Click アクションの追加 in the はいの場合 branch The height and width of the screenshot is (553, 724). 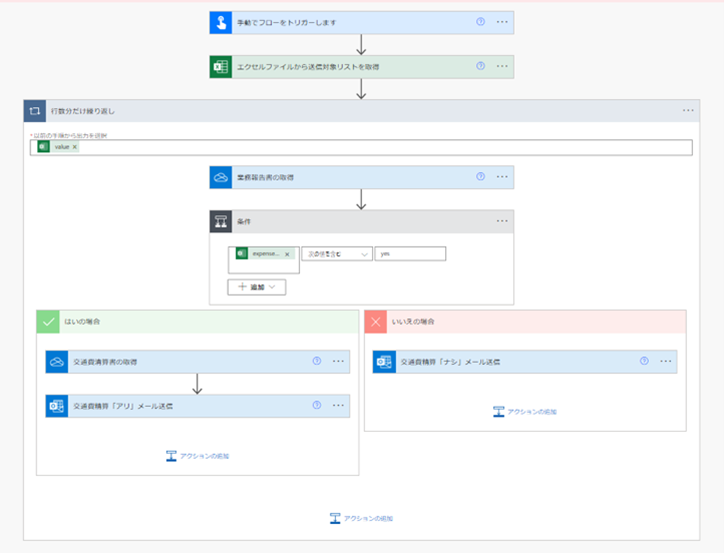tap(197, 456)
